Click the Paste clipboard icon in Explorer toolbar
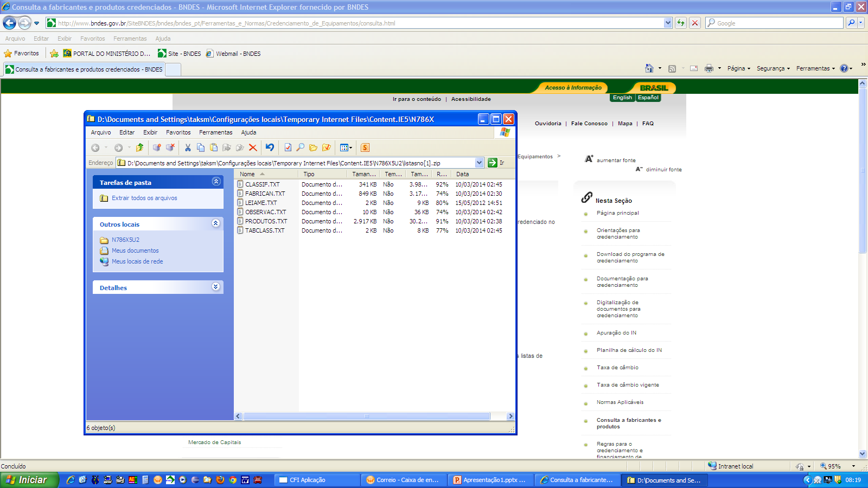 point(214,147)
